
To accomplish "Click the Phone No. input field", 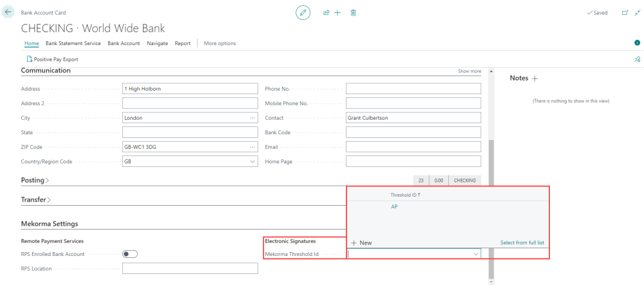I will 413,89.
